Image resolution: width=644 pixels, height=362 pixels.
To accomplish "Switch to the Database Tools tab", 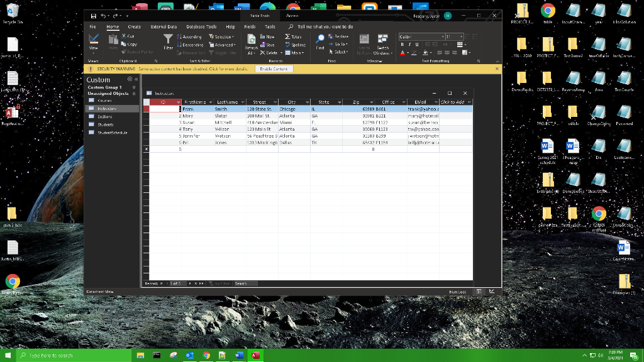I will tap(201, 27).
